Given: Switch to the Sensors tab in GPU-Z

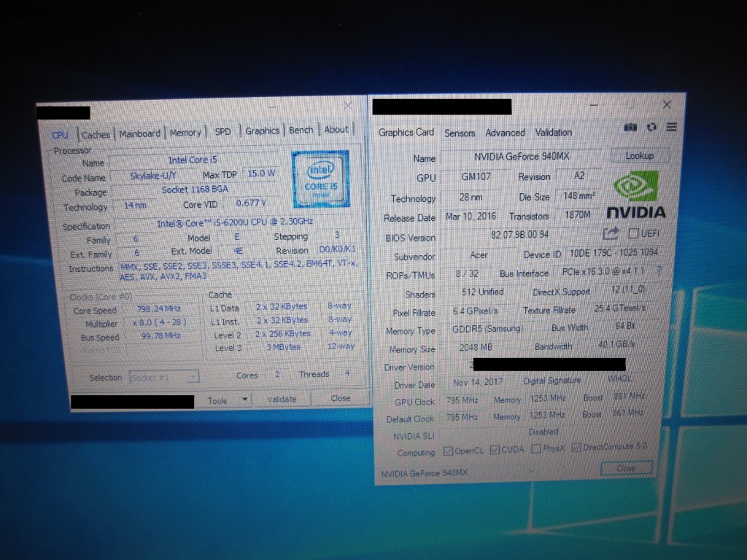Looking at the screenshot, I should 460,133.
